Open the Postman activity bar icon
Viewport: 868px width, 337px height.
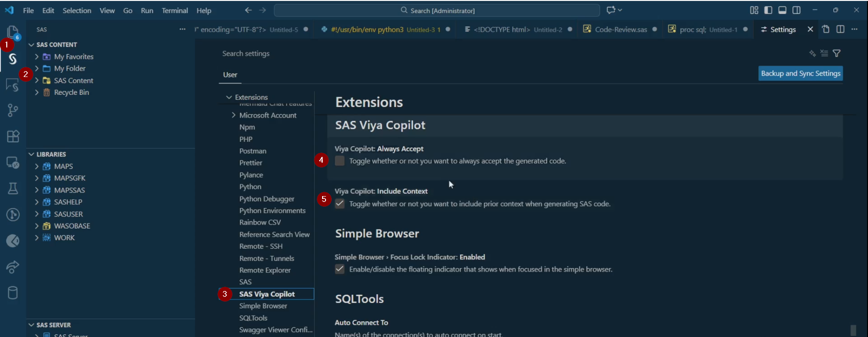tap(13, 241)
